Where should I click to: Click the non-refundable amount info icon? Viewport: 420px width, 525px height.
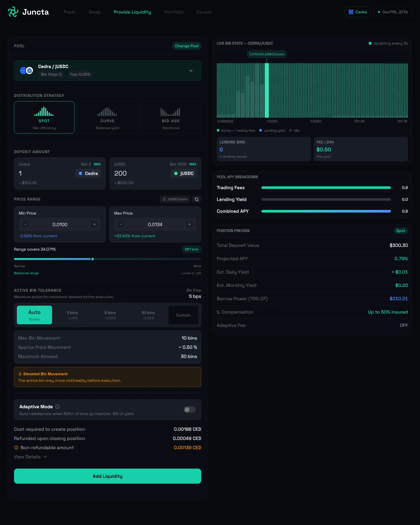pyautogui.click(x=16, y=448)
